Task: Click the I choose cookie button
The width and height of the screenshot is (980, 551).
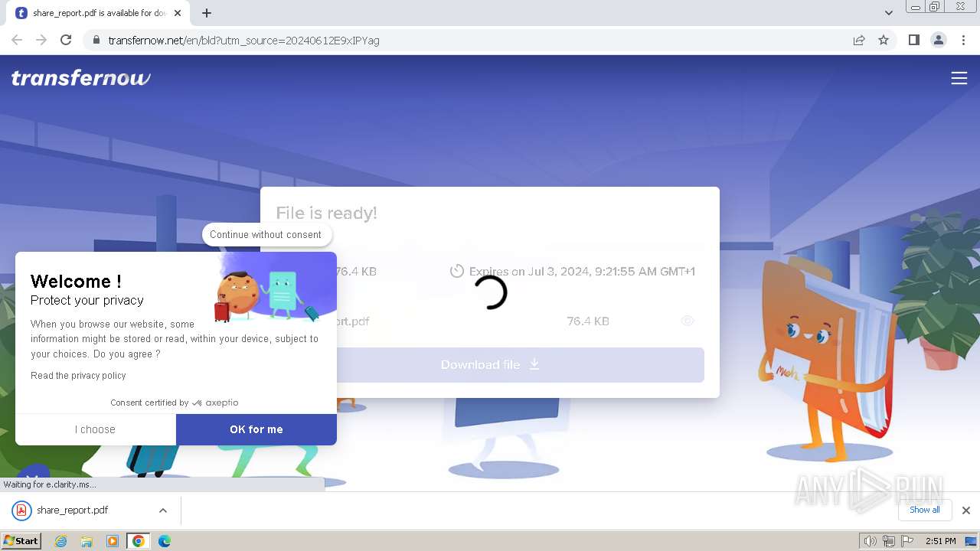Action: (x=96, y=429)
